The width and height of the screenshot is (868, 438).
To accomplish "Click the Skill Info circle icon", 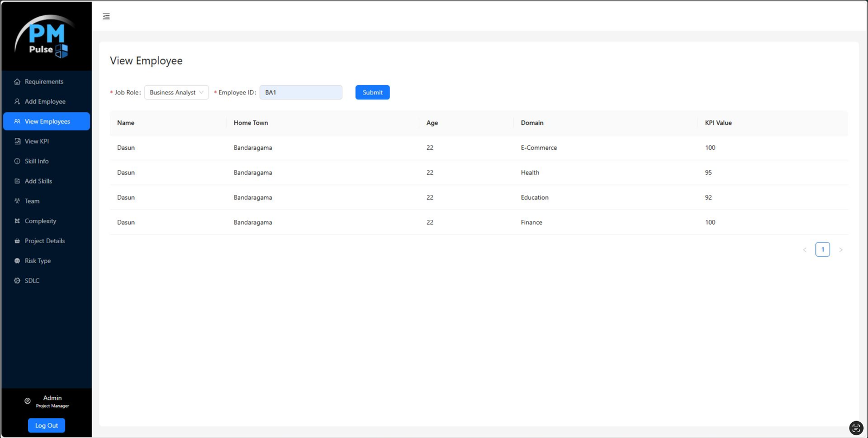I will coord(17,161).
